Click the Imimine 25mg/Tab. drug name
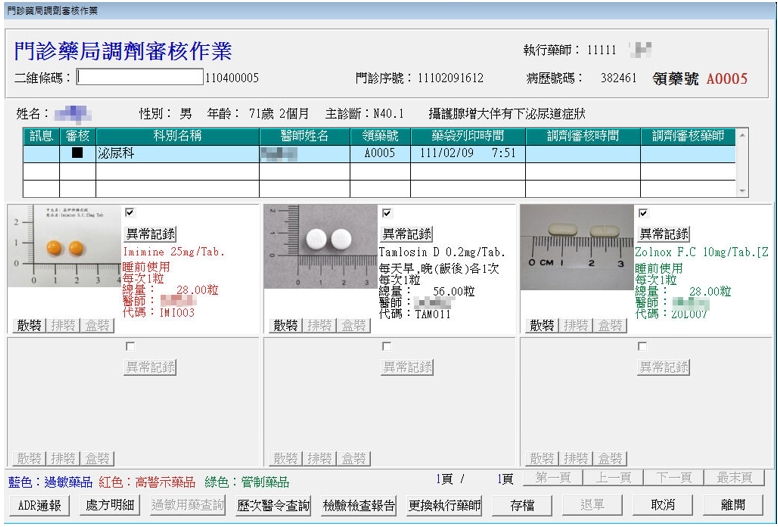This screenshot has height=527, width=778. coord(174,252)
